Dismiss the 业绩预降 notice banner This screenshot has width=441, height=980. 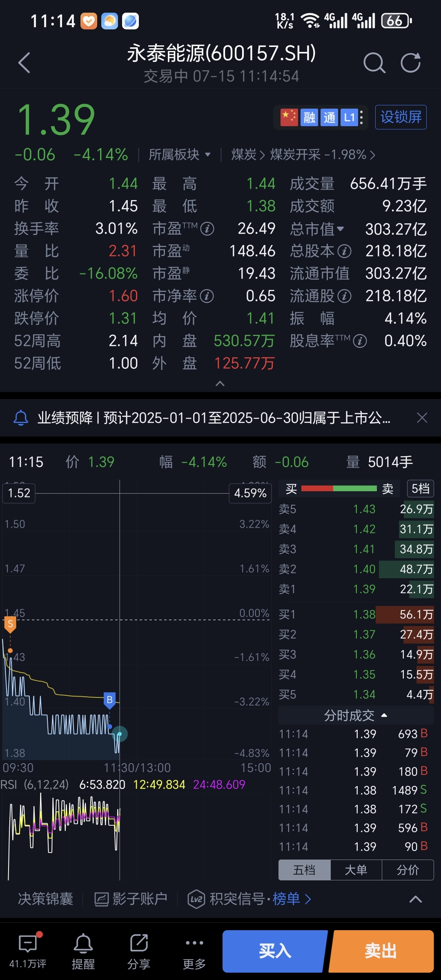(422, 418)
